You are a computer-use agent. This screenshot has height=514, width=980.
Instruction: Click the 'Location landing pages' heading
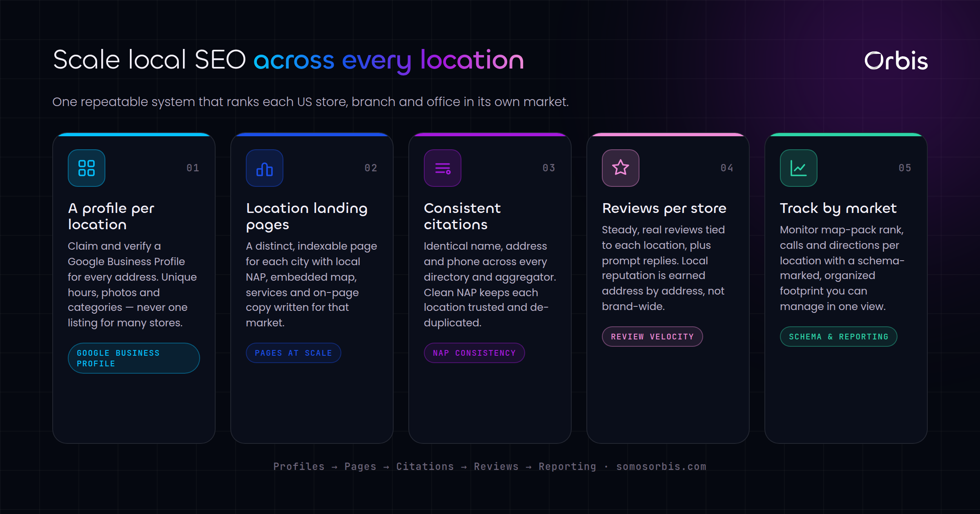pyautogui.click(x=307, y=216)
